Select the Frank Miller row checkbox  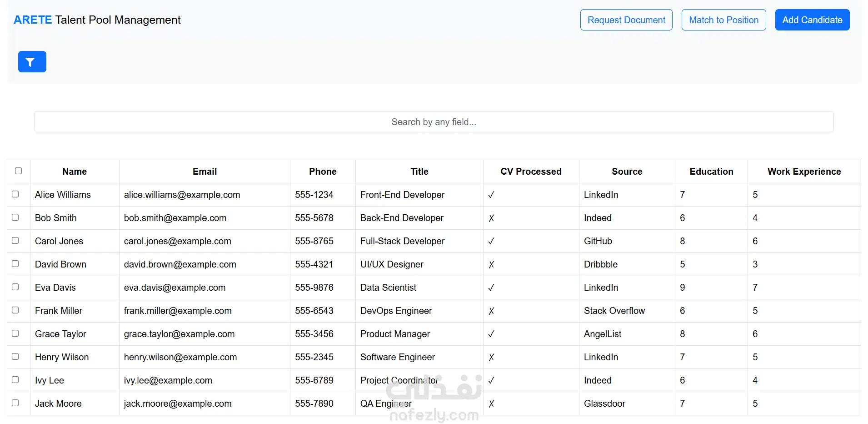pyautogui.click(x=15, y=310)
